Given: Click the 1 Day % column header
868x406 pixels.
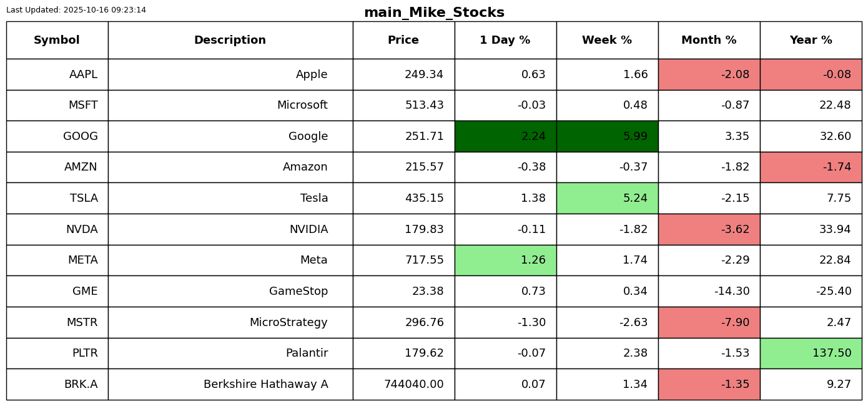Looking at the screenshot, I should 505,41.
